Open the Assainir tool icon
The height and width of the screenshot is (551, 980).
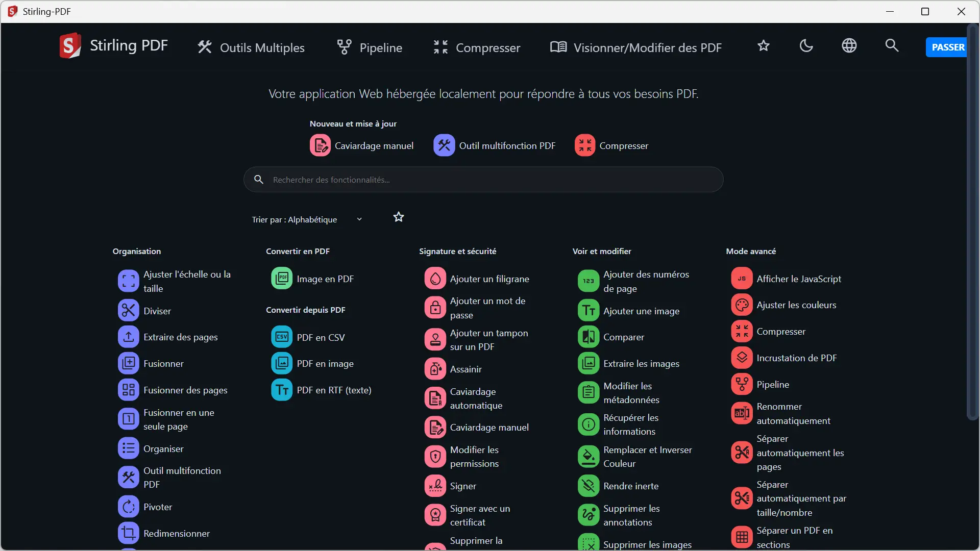[435, 369]
